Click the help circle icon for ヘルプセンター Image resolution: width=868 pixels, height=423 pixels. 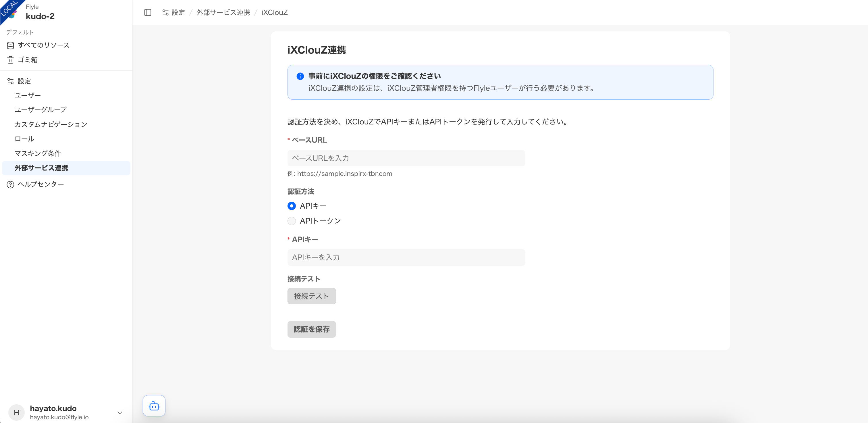(x=10, y=184)
